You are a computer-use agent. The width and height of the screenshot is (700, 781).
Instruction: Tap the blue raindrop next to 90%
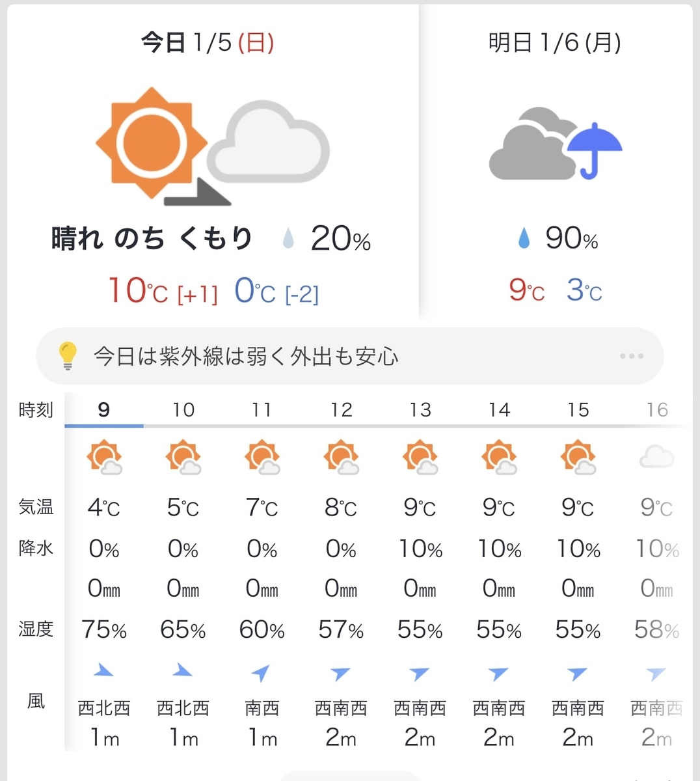524,238
